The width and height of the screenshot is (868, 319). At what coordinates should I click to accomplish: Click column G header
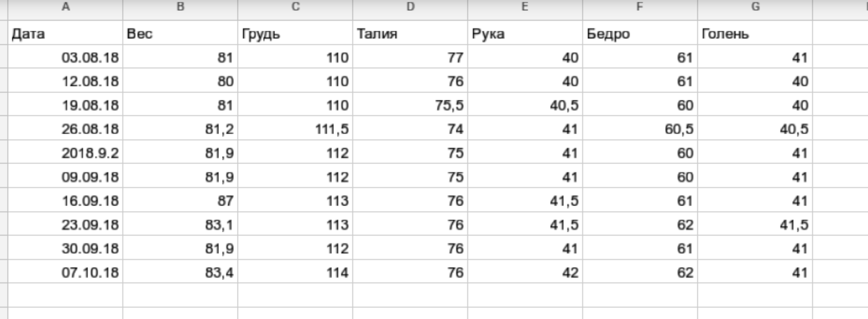coord(755,7)
